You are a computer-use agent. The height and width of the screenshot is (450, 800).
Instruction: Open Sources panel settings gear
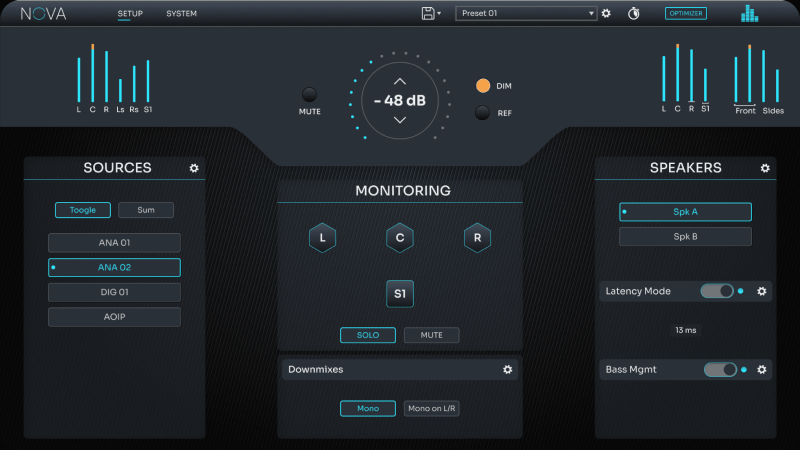(x=194, y=168)
